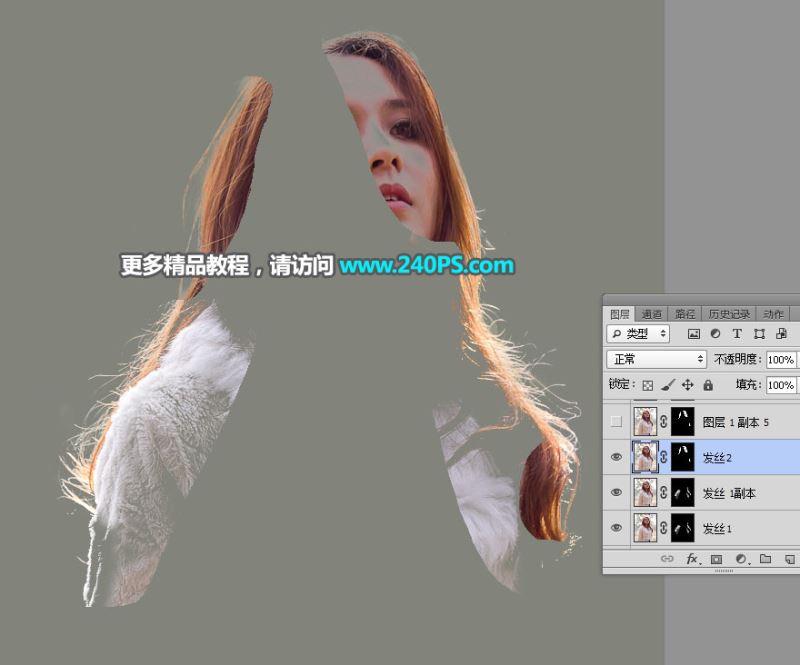This screenshot has height=665, width=800.
Task: Filter layers by smart object icon
Action: coord(781,334)
